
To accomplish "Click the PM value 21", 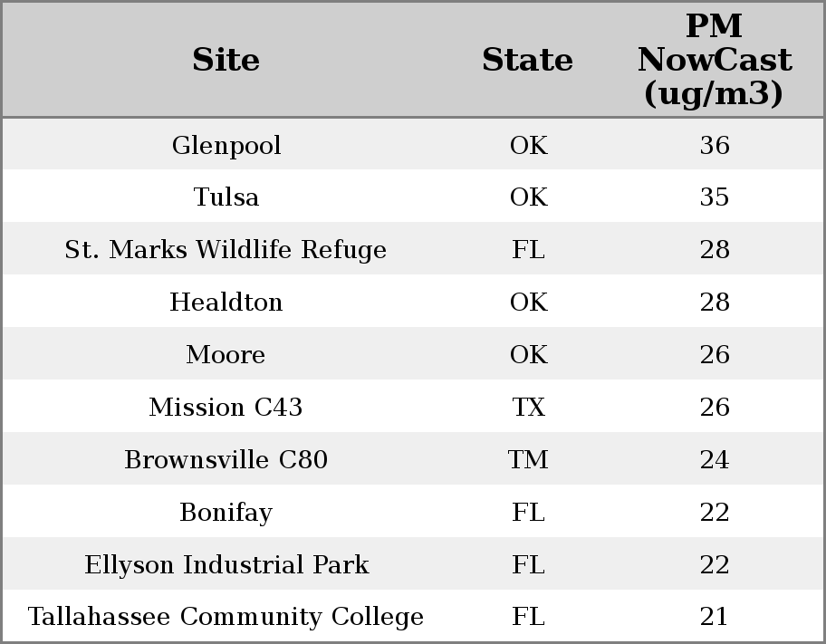I will pyautogui.click(x=714, y=617).
